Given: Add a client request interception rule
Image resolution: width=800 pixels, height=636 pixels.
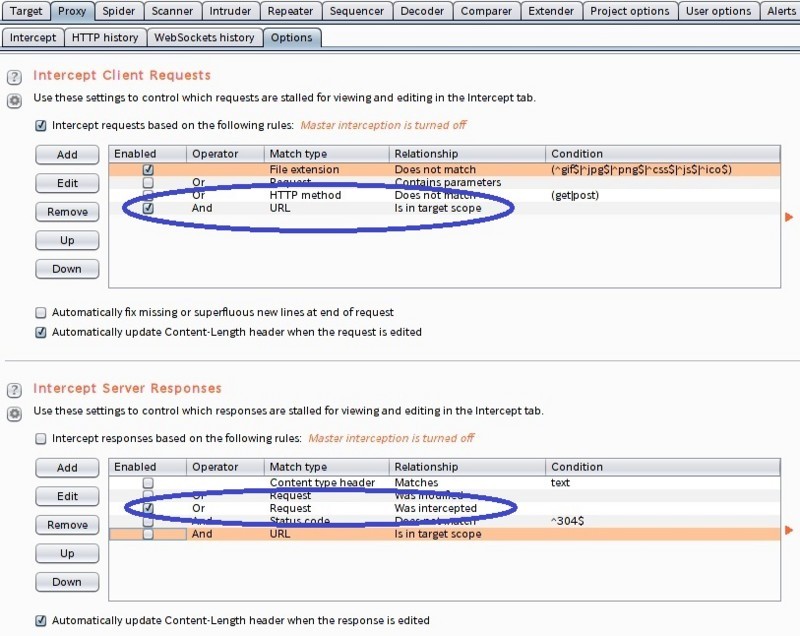Looking at the screenshot, I should coord(67,155).
